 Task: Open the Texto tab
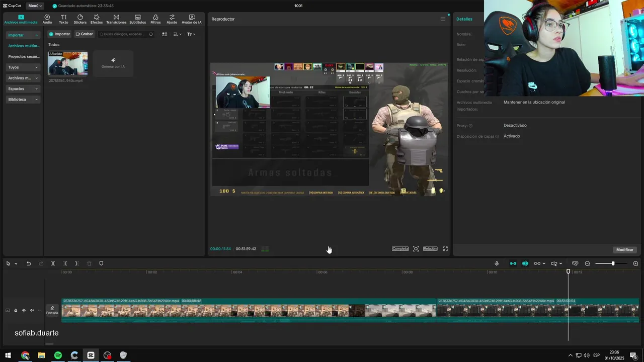[x=63, y=19]
